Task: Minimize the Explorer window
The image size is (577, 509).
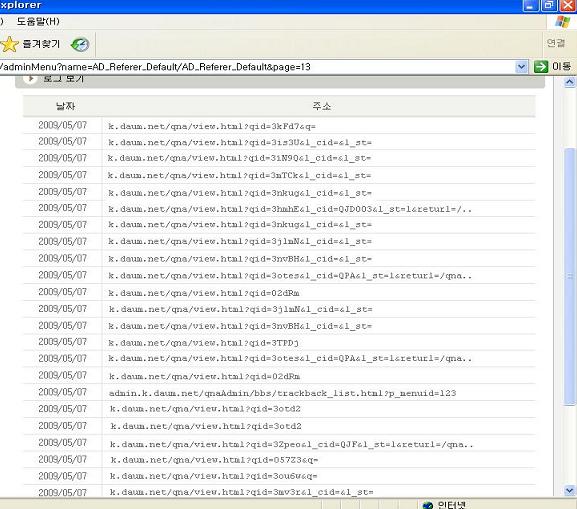Action: pos(530,6)
